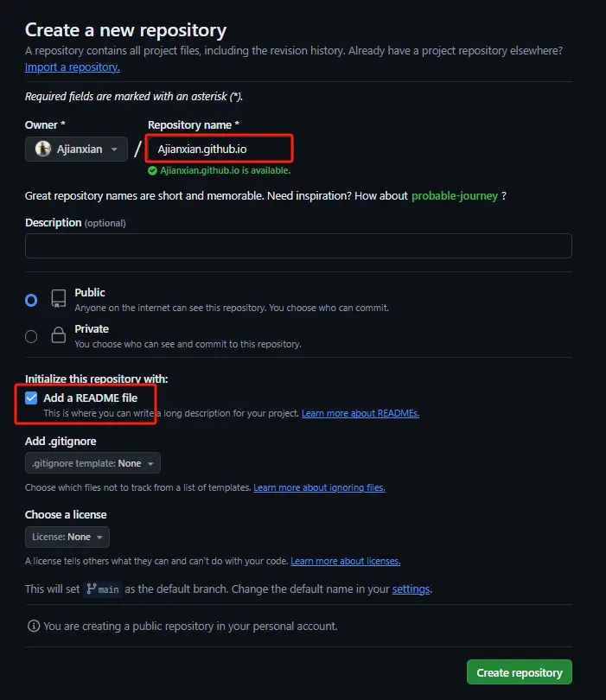Click Learn more about licenses link
The height and width of the screenshot is (700, 606).
(x=345, y=561)
